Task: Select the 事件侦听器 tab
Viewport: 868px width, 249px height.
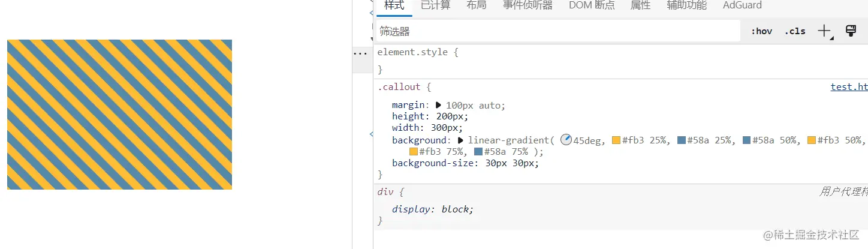Action: [x=528, y=5]
